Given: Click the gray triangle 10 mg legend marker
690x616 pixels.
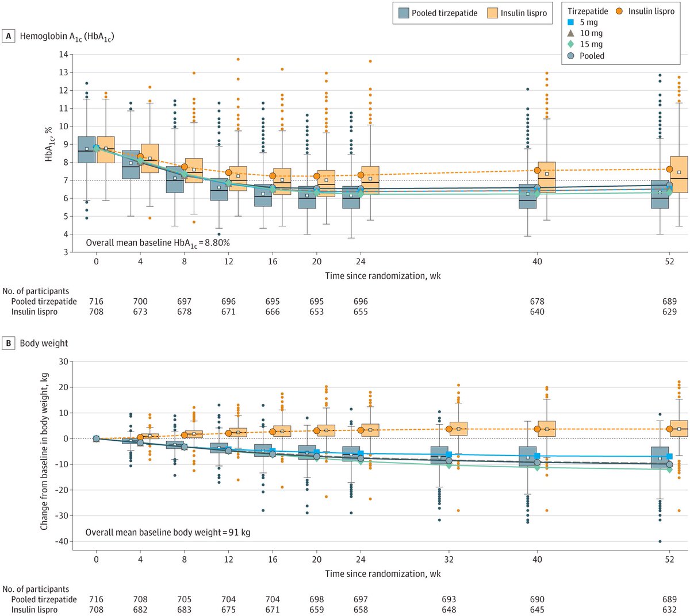Looking at the screenshot, I should 571,33.
